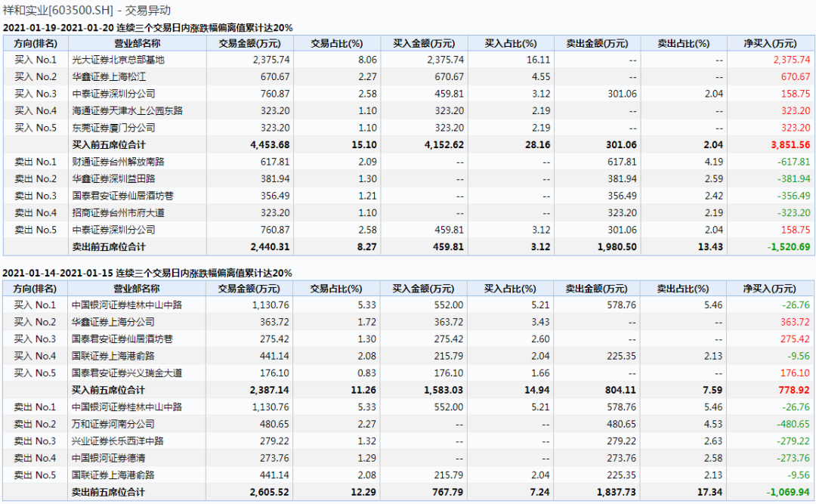
Task: Click net buy value -480.65
Action: click(x=793, y=425)
